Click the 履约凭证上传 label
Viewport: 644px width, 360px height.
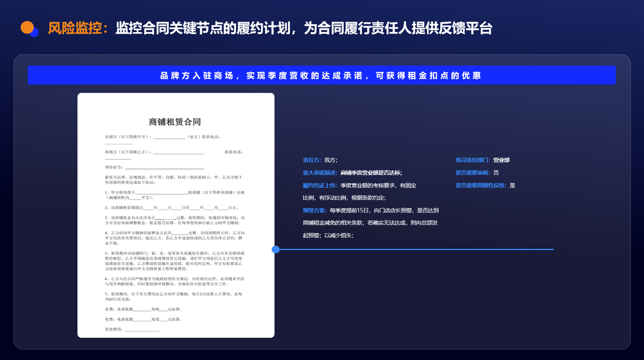tap(321, 185)
